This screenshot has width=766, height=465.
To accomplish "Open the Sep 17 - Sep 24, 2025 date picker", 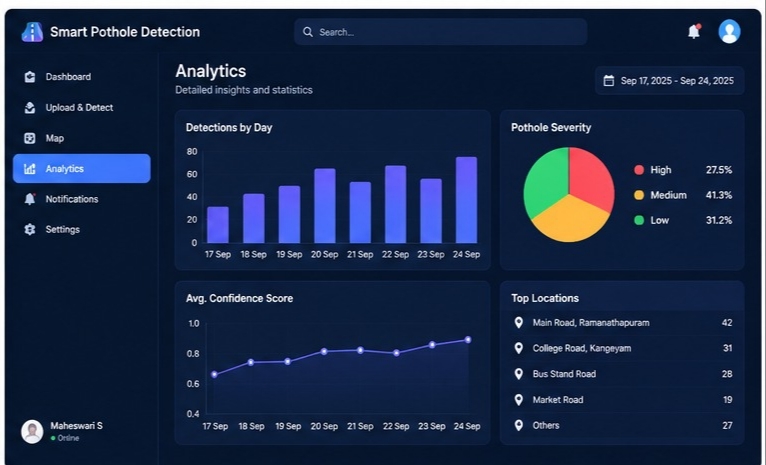I will [670, 81].
